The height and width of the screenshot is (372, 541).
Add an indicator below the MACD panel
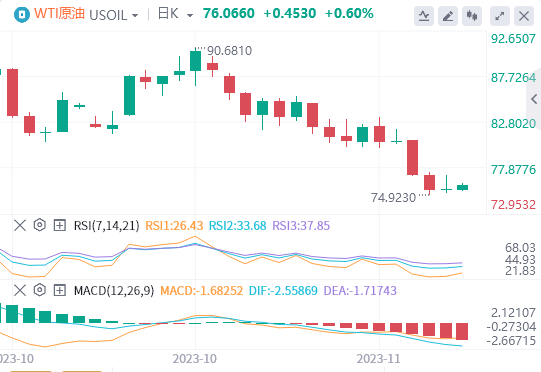coord(60,291)
